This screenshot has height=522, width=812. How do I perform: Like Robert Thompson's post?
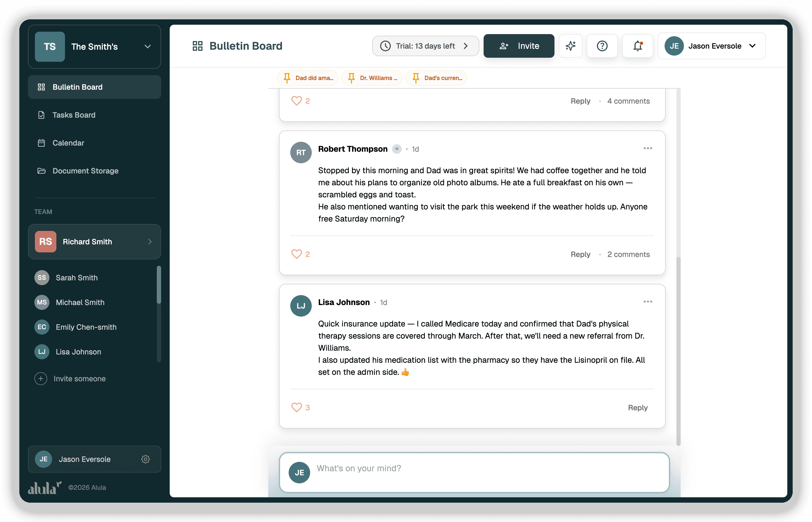coord(297,254)
